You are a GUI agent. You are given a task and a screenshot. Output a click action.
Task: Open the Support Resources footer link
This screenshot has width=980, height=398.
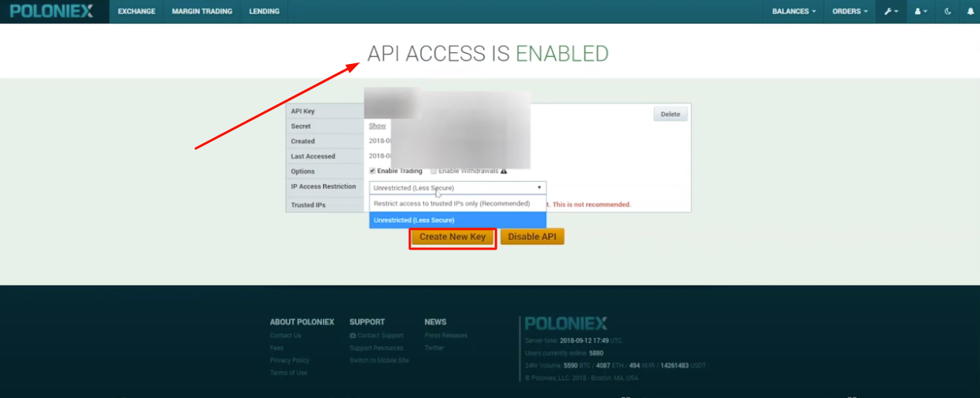377,348
